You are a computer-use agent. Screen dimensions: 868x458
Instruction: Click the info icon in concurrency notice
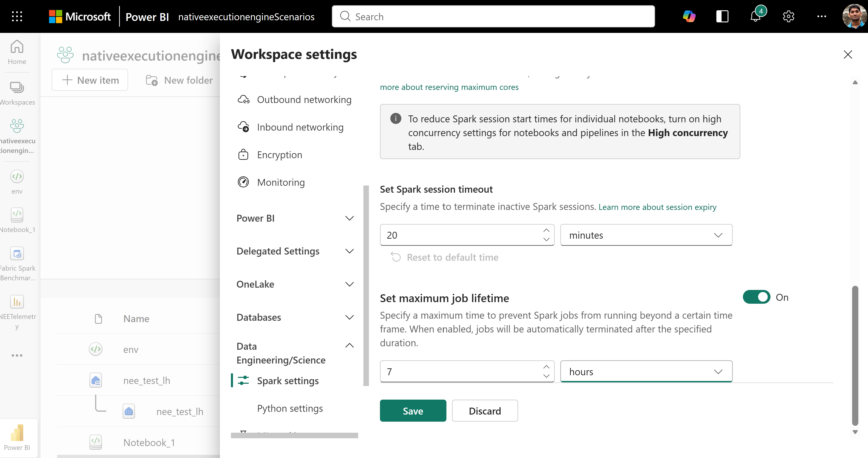point(396,119)
